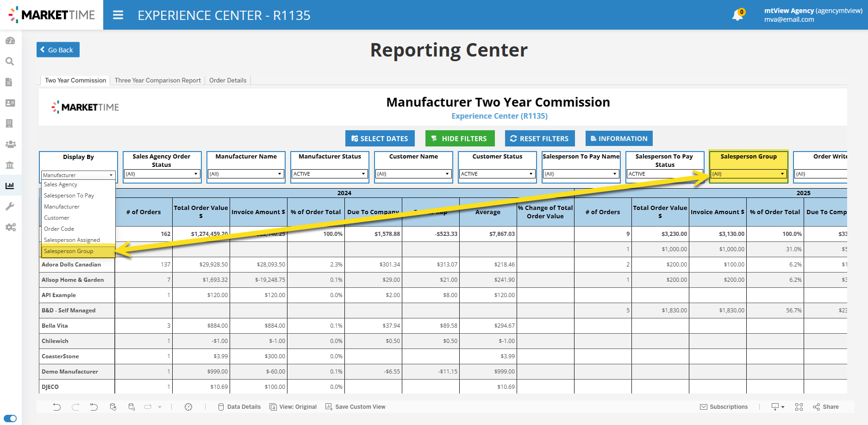Click the Redo arrow in bottom toolbar

click(x=75, y=407)
